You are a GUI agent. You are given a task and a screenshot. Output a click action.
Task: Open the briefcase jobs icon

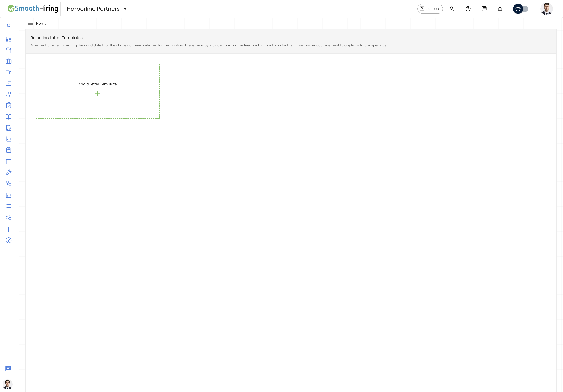pos(9,61)
